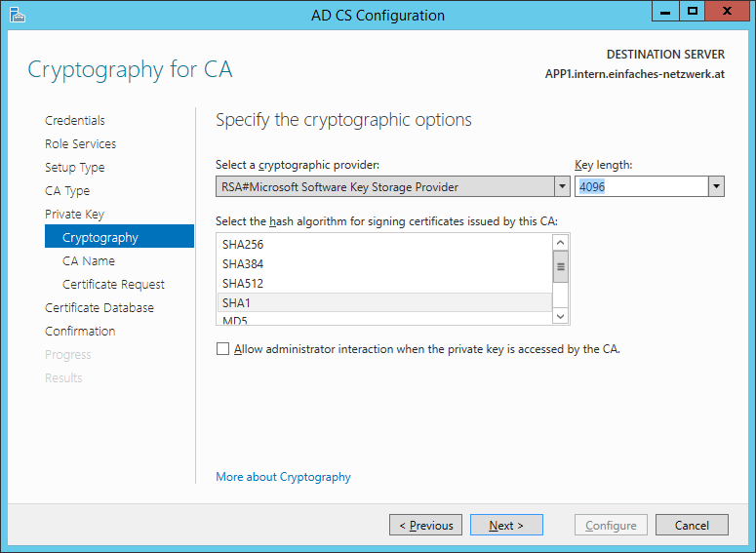Select SHA1 hash algorithm

236,303
